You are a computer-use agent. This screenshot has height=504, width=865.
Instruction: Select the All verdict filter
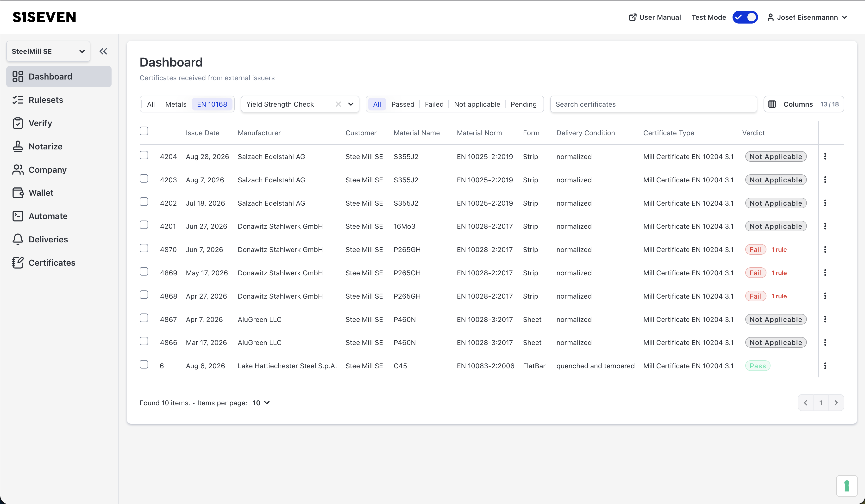(377, 104)
